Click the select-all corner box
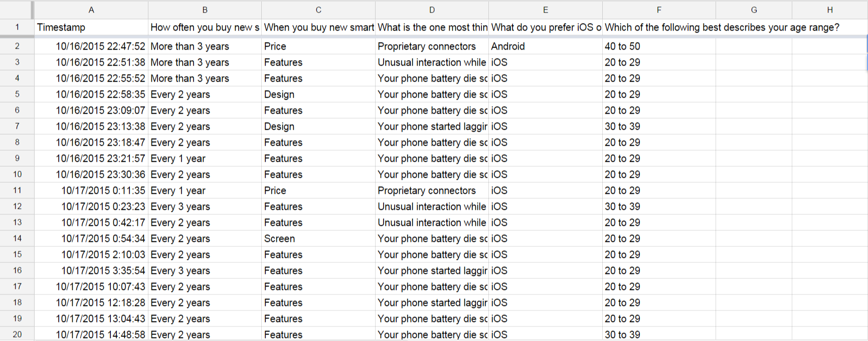Screen dimensions: 868x341 tap(17, 10)
